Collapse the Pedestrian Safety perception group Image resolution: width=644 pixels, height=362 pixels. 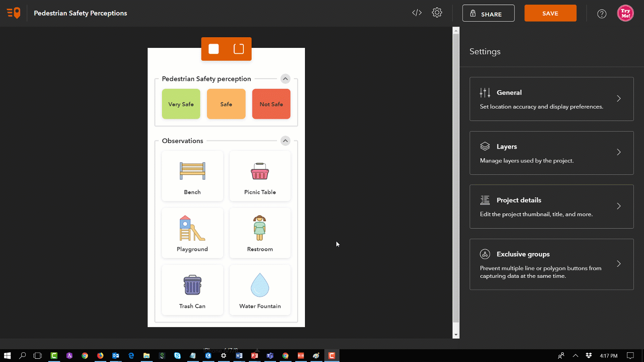click(x=285, y=79)
